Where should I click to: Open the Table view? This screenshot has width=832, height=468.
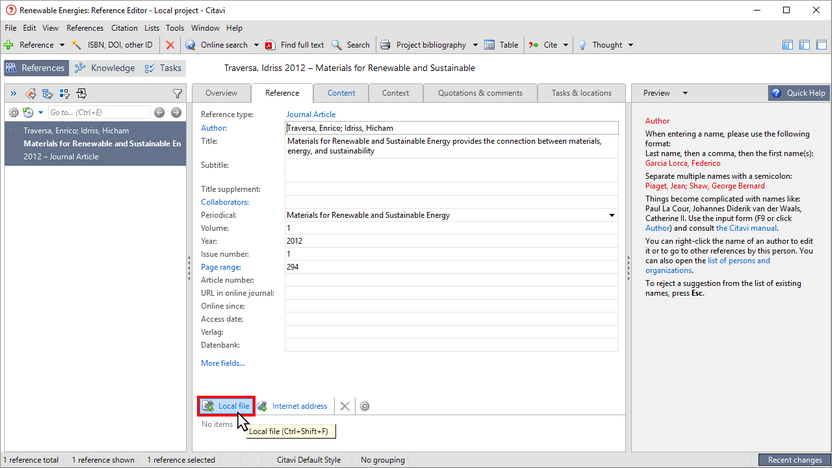[x=501, y=45]
